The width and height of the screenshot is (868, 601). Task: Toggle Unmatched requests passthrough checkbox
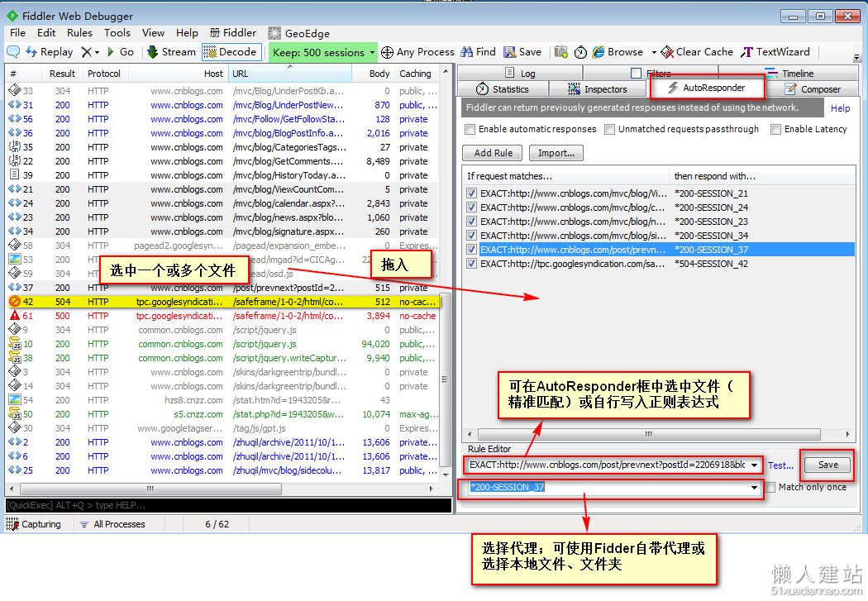pyautogui.click(x=610, y=130)
